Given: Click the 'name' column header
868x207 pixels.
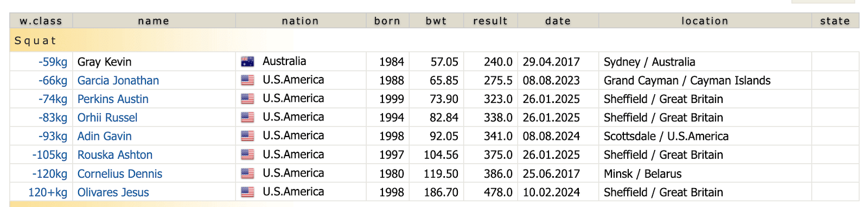Looking at the screenshot, I should 154,21.
